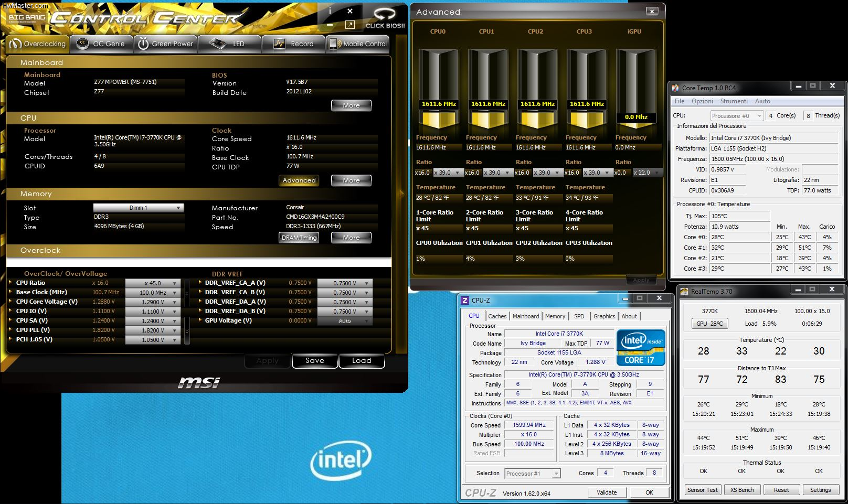This screenshot has height=504, width=848.
Task: Click the pop-out arrow icon in Control Center header
Action: 350,25
